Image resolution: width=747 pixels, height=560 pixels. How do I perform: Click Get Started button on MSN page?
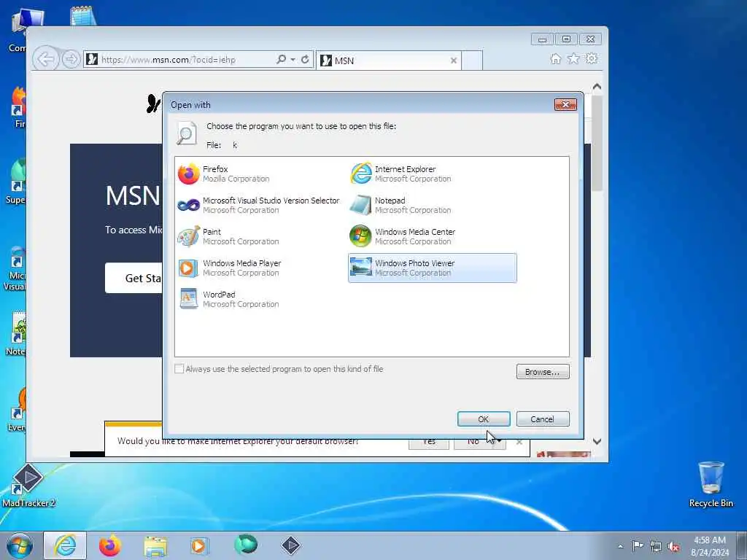coord(134,278)
